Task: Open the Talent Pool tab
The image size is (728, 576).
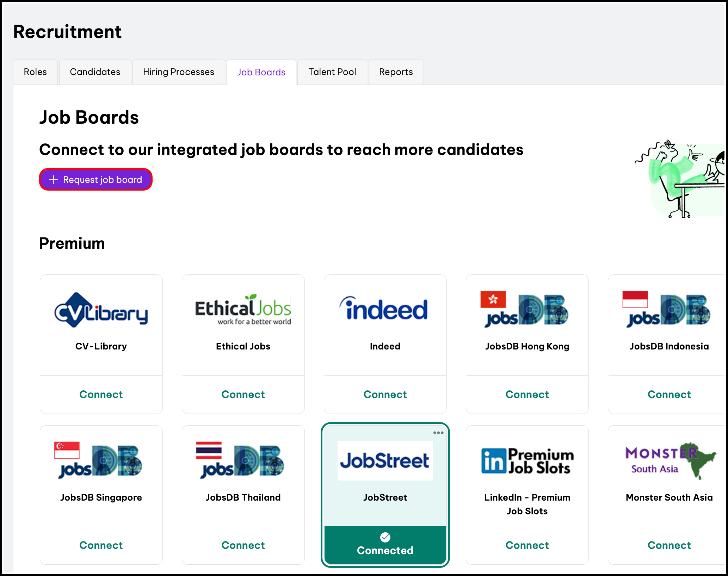Action: 332,72
